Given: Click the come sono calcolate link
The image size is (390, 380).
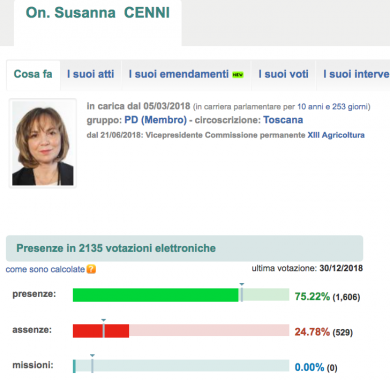Looking at the screenshot, I should pyautogui.click(x=45, y=269).
